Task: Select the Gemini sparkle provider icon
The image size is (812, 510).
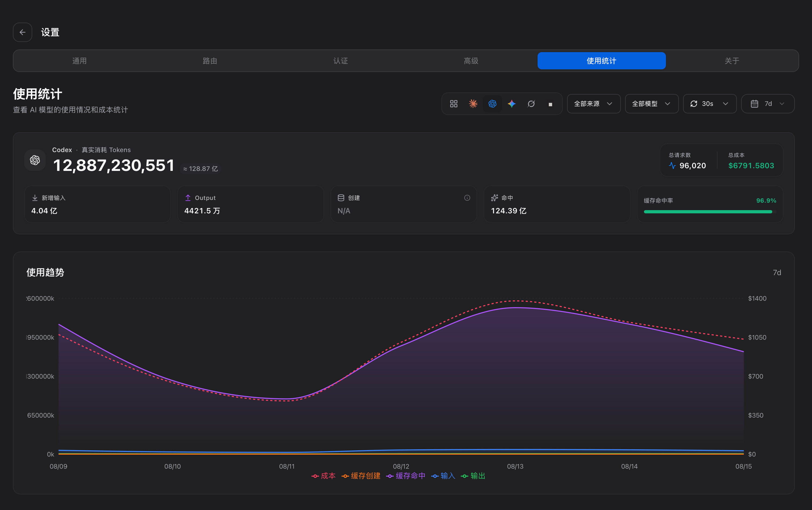Action: (x=512, y=103)
